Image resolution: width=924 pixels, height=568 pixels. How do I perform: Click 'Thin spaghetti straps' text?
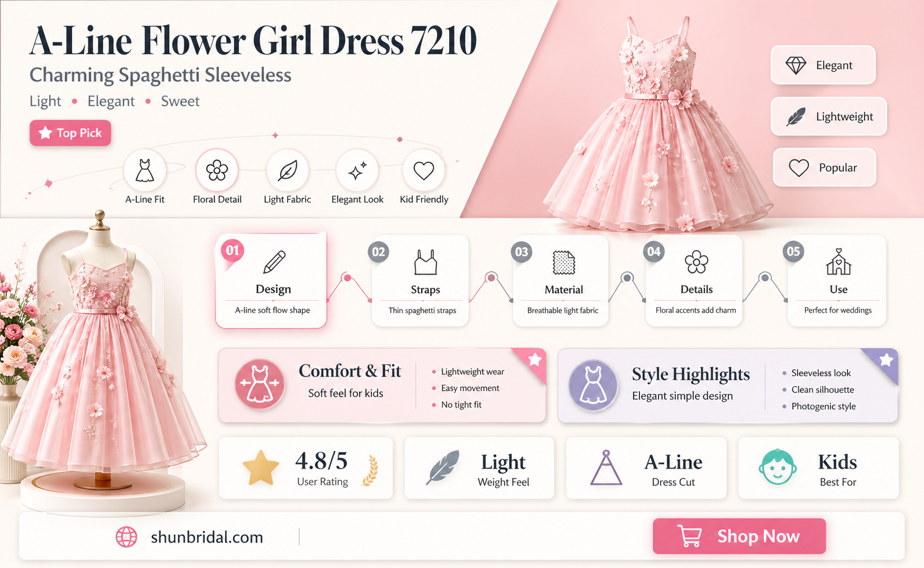422,310
